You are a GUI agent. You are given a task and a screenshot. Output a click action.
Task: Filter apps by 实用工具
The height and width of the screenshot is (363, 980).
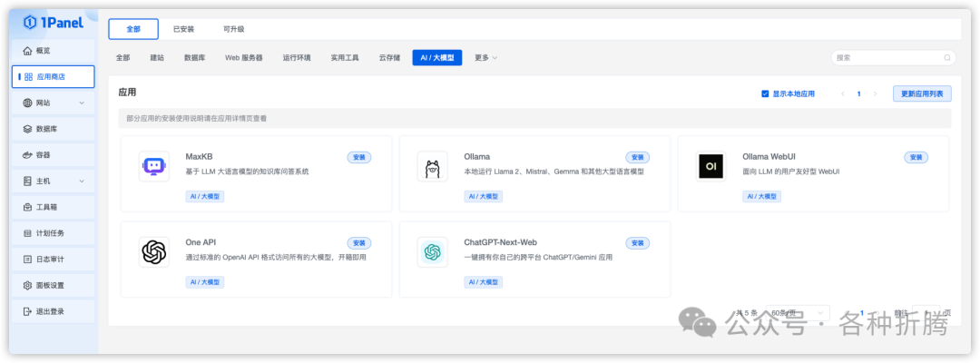click(x=345, y=57)
